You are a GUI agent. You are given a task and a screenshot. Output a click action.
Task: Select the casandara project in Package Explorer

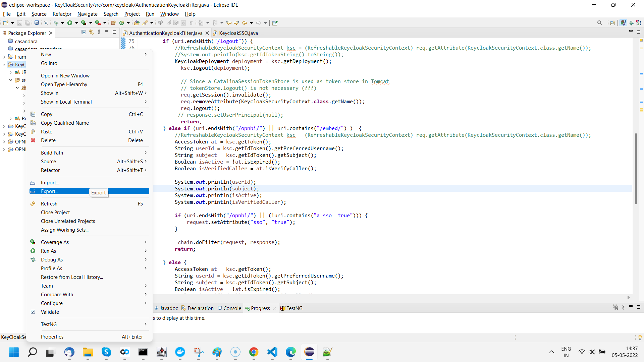pyautogui.click(x=23, y=41)
